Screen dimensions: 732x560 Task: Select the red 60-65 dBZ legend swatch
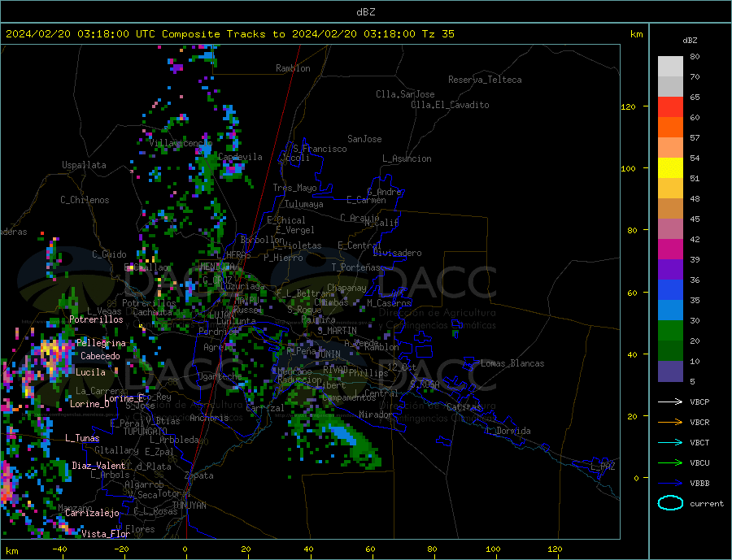(x=670, y=106)
